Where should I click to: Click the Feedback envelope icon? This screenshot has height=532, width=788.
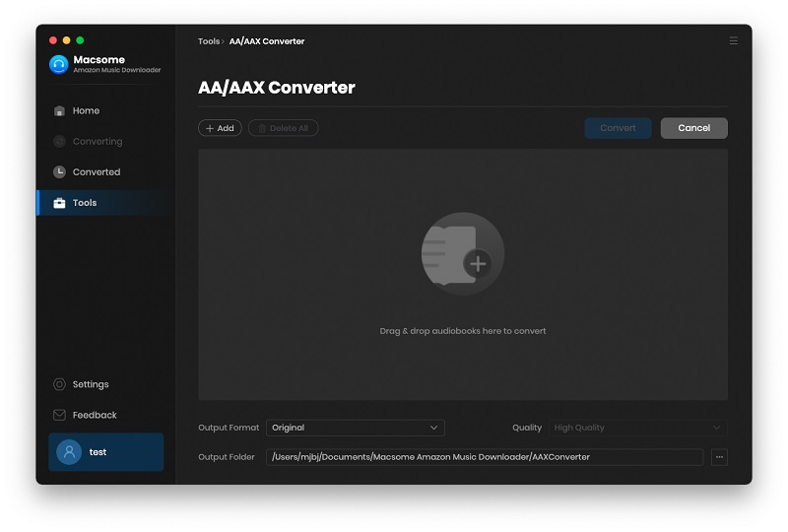tap(59, 415)
